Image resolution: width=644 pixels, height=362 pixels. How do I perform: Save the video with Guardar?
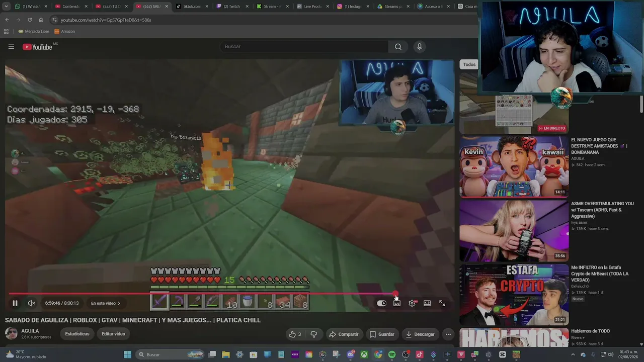[382, 334]
